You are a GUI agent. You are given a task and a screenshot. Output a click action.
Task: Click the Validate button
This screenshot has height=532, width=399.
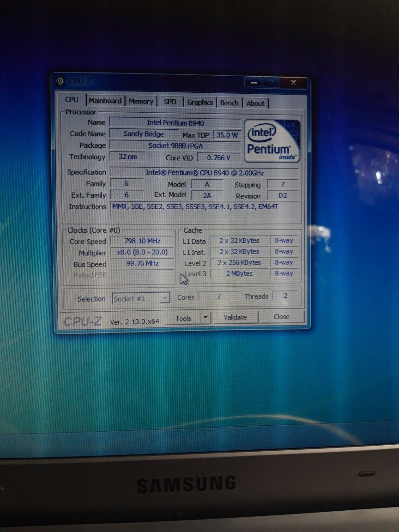(x=235, y=317)
